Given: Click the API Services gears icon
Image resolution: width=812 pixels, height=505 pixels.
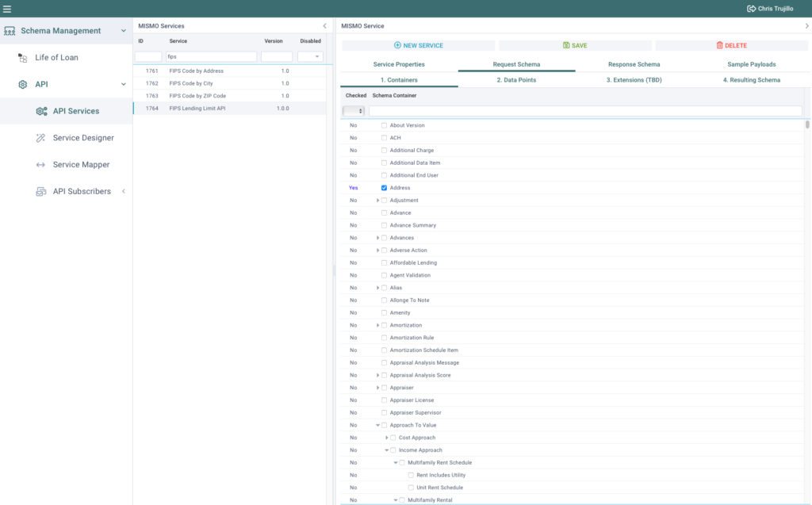Looking at the screenshot, I should coord(41,111).
